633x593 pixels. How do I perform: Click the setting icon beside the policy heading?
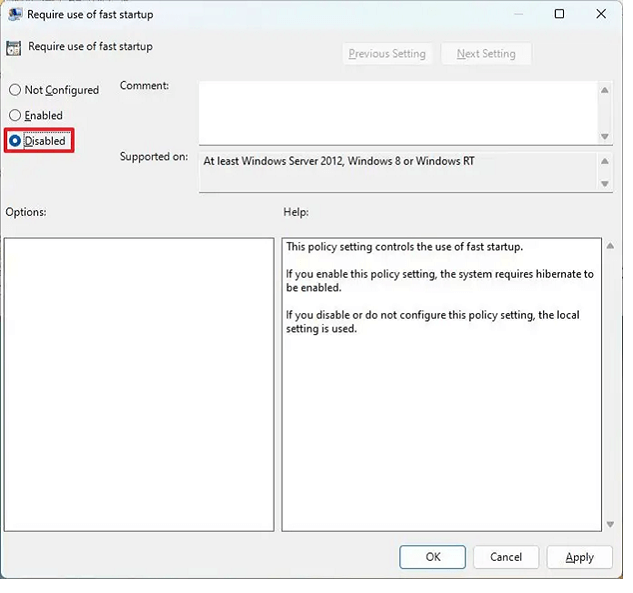tap(14, 47)
